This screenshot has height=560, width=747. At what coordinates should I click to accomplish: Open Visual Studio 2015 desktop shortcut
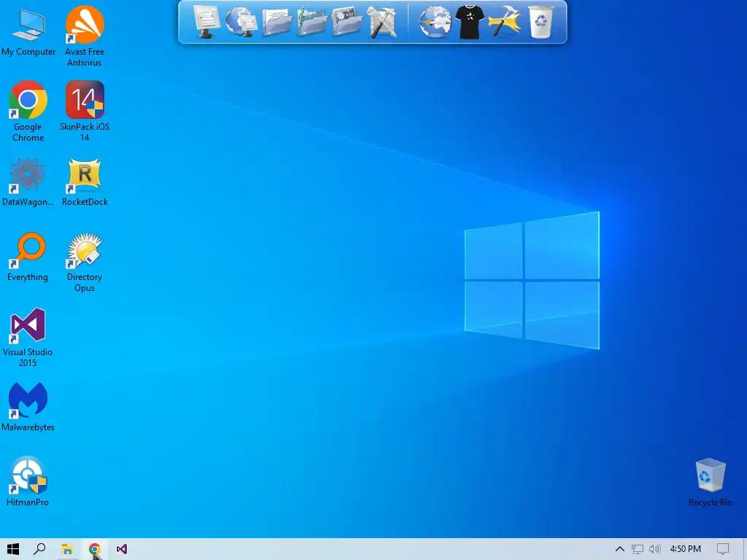point(28,337)
